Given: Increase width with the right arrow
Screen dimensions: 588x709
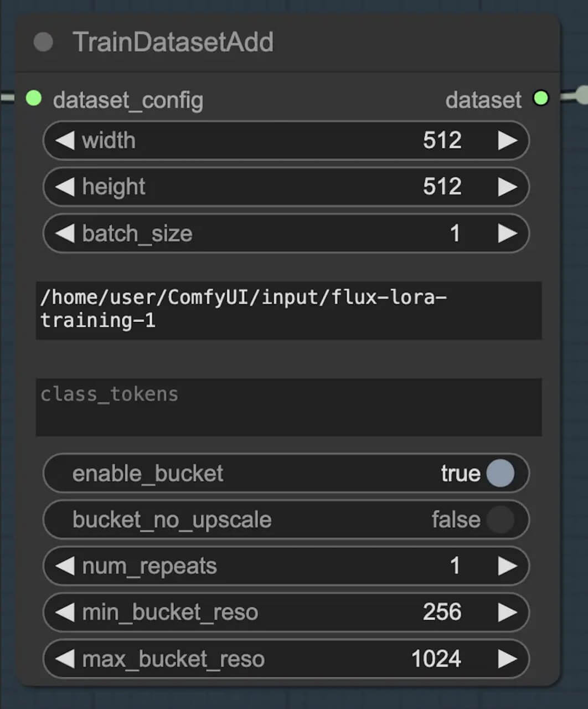Looking at the screenshot, I should point(507,141).
